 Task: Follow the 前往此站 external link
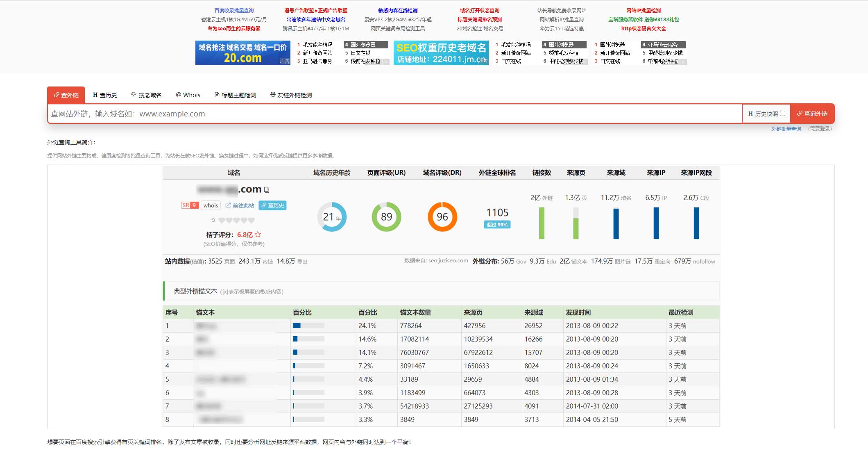tap(240, 205)
